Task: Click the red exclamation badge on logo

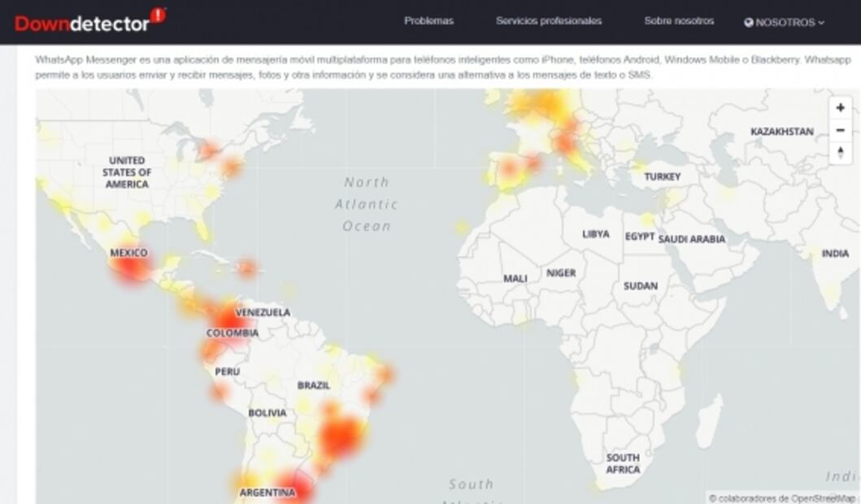Action: [158, 15]
